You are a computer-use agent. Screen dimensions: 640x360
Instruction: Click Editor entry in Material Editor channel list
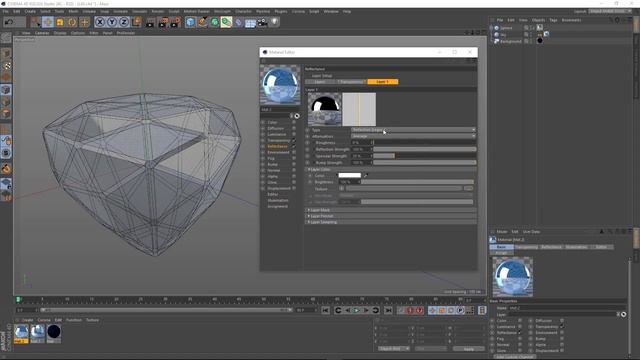(x=273, y=194)
